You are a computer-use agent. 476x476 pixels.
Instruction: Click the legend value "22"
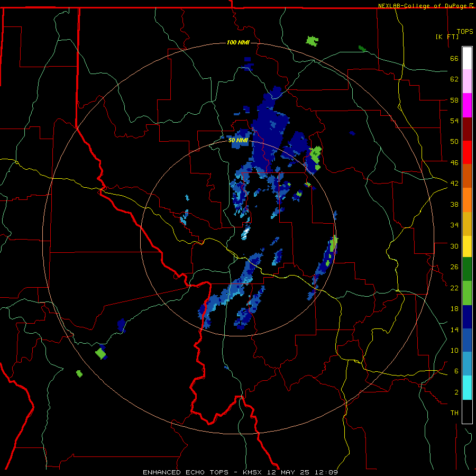(x=454, y=288)
